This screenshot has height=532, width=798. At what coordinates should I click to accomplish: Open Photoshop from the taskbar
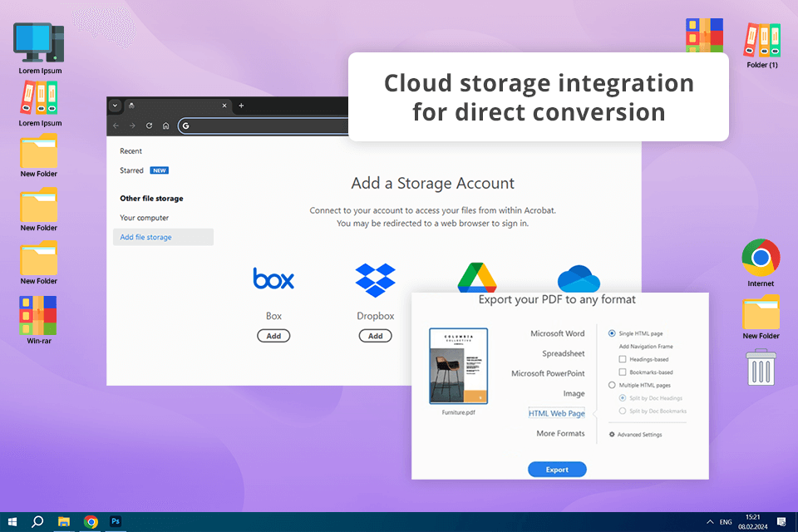116,521
